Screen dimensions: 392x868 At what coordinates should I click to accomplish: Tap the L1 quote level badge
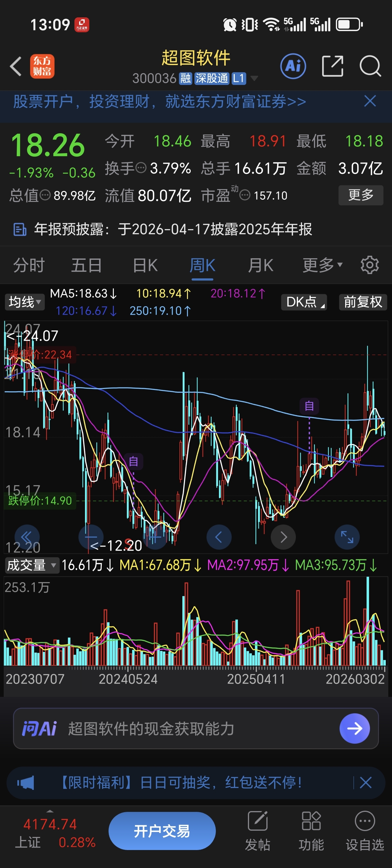(238, 78)
